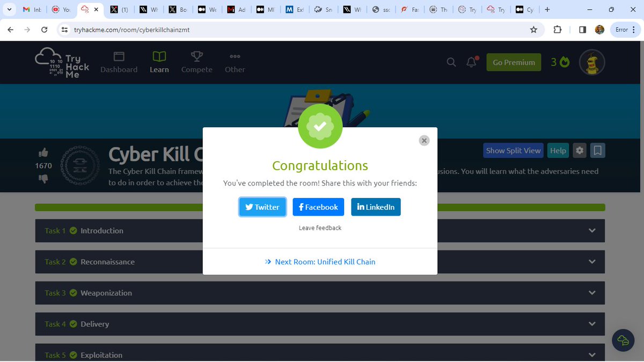
Task: Expand Task 2 Reconnaissance chevron
Action: [592, 262]
